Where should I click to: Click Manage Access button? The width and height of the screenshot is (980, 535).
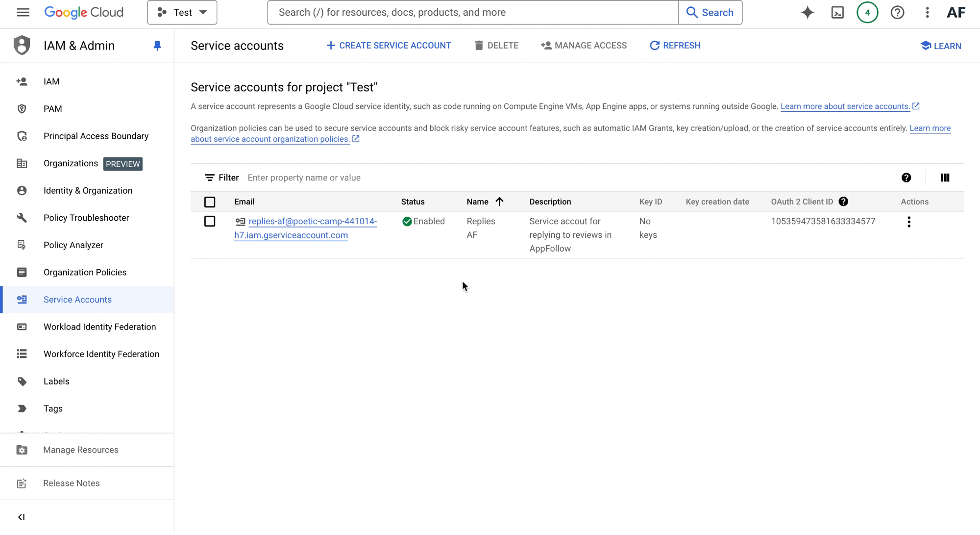coord(584,46)
